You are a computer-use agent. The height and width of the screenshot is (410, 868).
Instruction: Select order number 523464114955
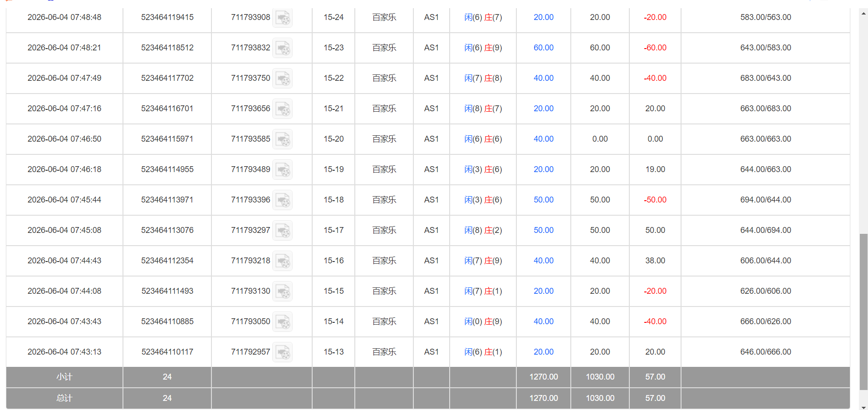[167, 169]
